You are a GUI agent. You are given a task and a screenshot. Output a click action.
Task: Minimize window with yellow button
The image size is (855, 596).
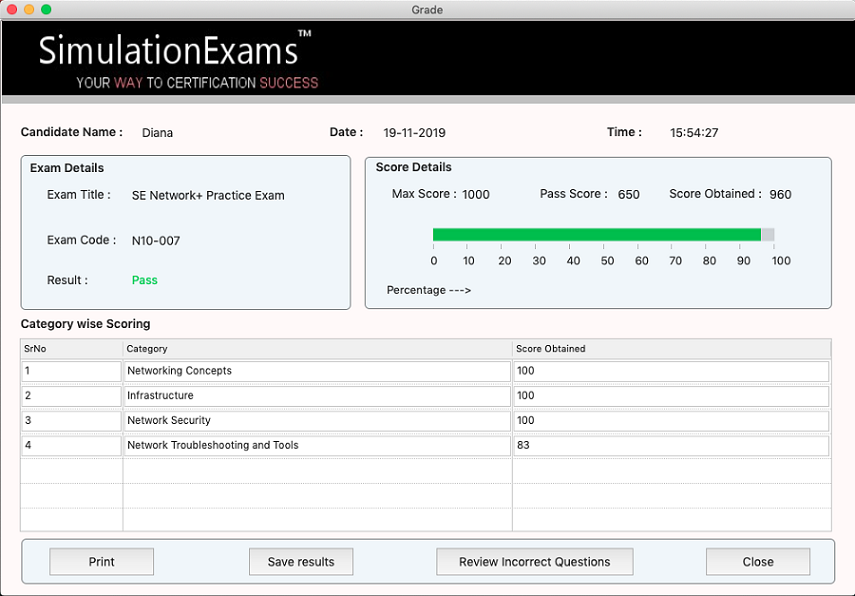click(x=29, y=9)
